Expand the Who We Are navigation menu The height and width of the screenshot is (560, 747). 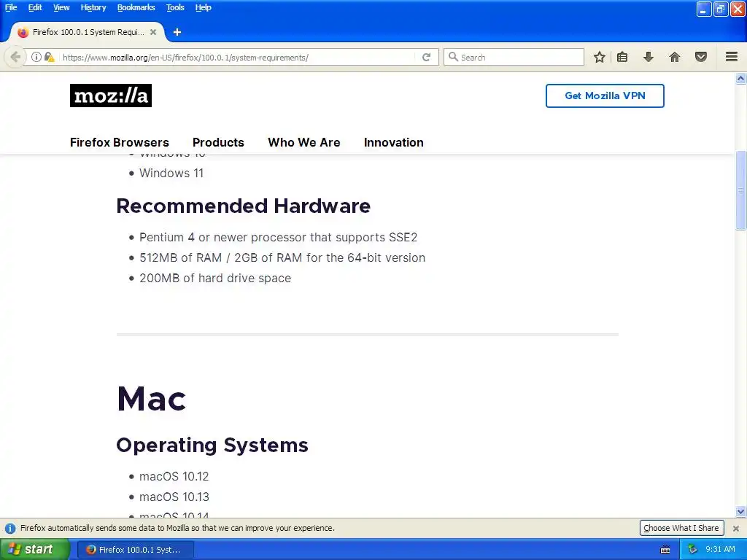point(304,142)
